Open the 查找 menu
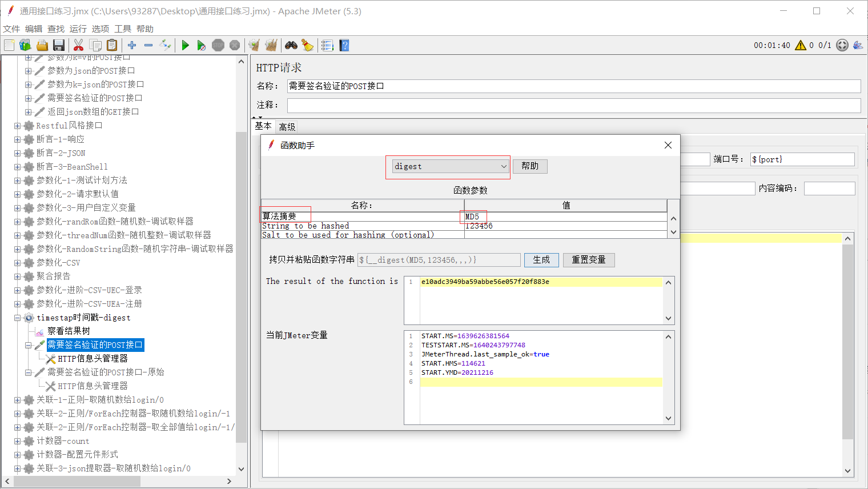Image resolution: width=868 pixels, height=489 pixels. (56, 29)
